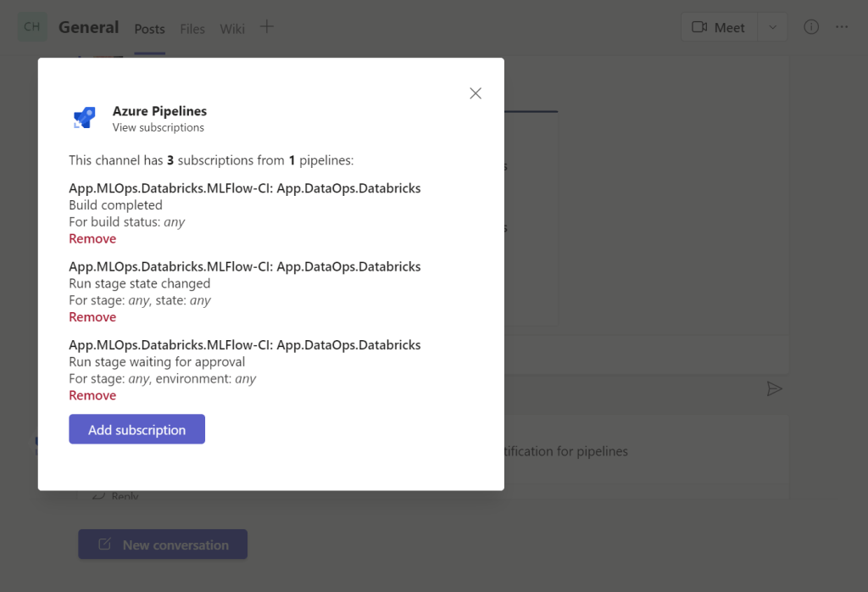Open the Wiki tab
The width and height of the screenshot is (868, 592).
[x=232, y=29]
